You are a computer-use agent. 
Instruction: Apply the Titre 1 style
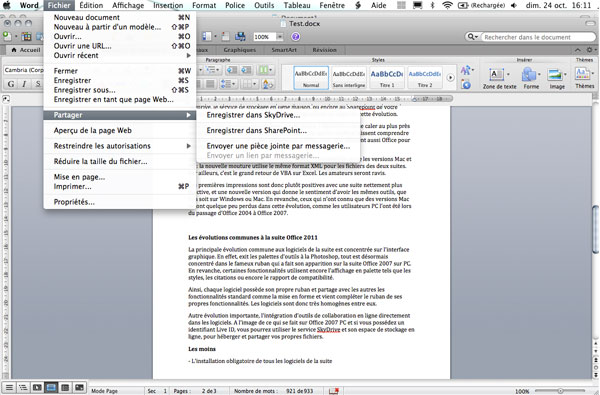tap(386, 78)
